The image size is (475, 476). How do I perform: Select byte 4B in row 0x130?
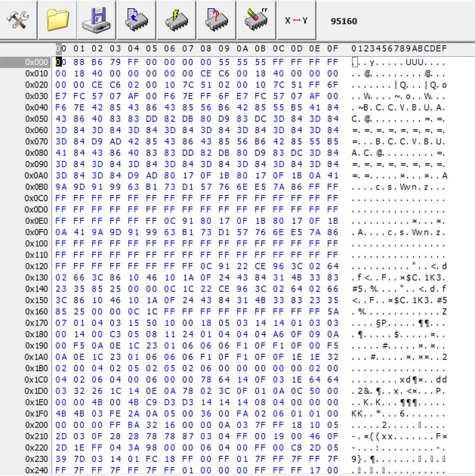296,277
